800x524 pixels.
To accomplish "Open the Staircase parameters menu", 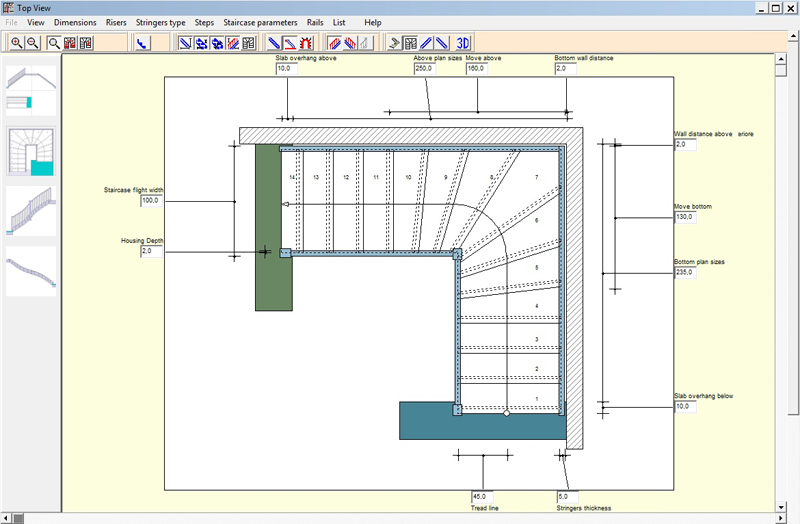I will pyautogui.click(x=260, y=22).
